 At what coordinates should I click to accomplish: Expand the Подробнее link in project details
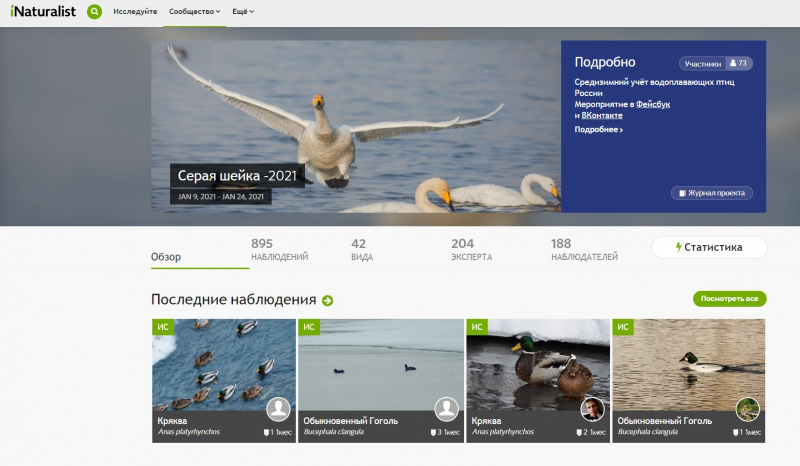click(598, 130)
